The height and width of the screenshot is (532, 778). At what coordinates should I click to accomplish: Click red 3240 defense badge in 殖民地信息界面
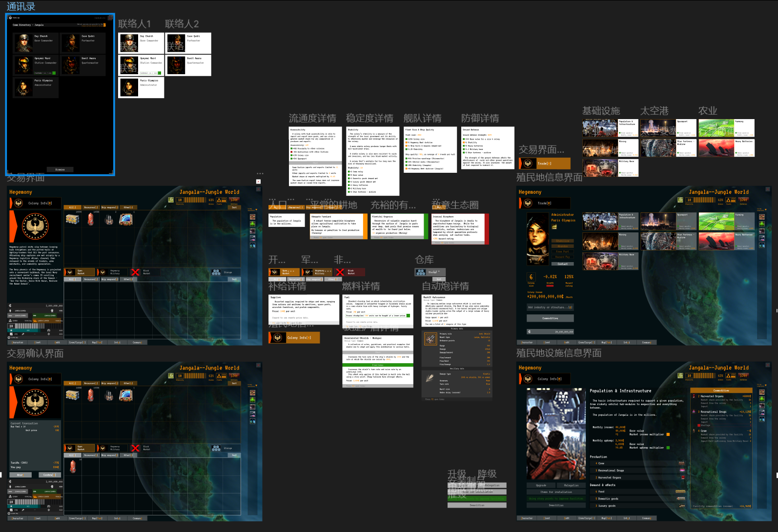tap(743, 200)
